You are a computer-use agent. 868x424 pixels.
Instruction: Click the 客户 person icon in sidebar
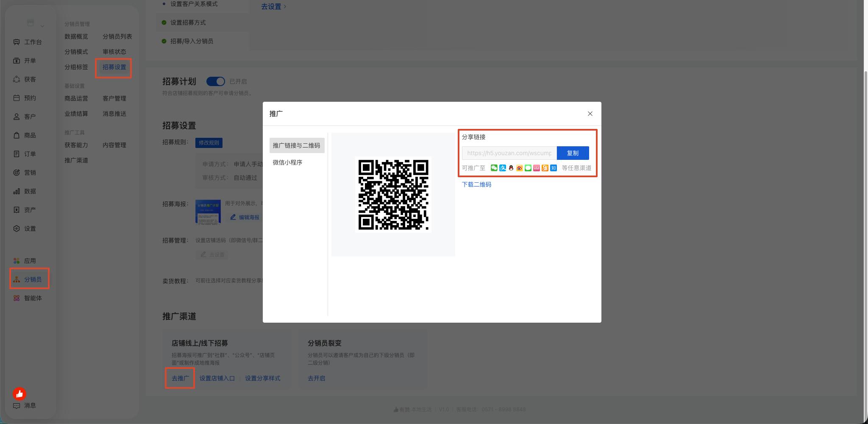[x=17, y=117]
